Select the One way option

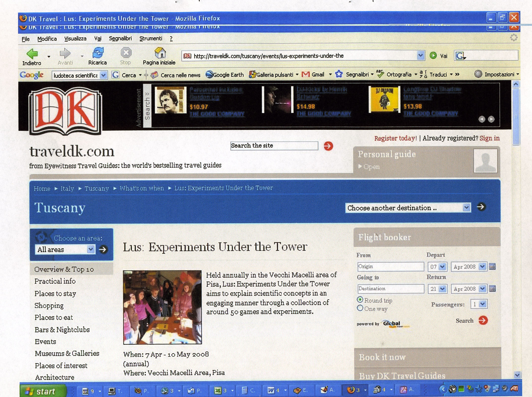point(360,308)
